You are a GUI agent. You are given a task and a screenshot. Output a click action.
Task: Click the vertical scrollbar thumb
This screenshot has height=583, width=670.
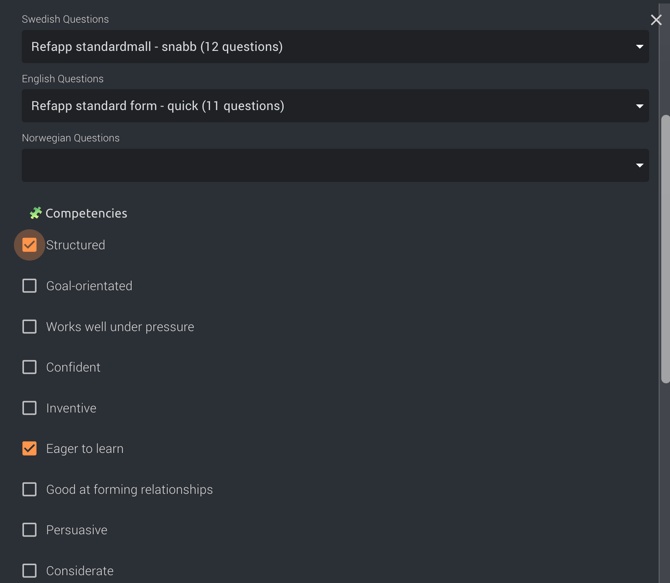(665, 249)
